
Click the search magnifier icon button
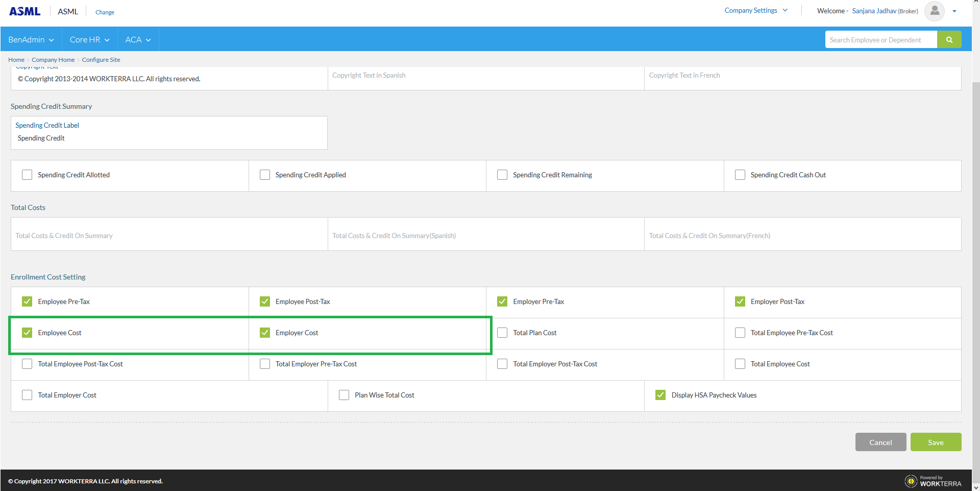tap(949, 40)
